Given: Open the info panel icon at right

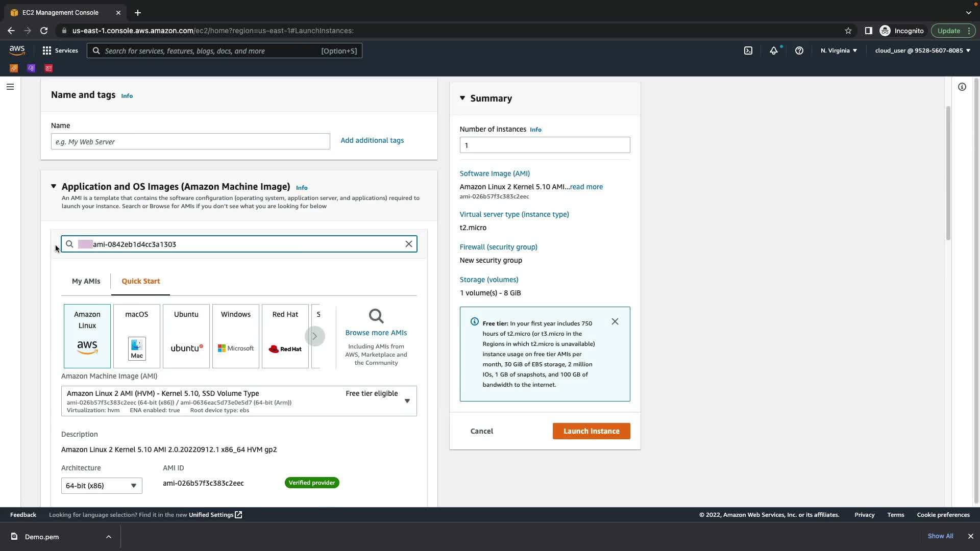Looking at the screenshot, I should point(962,87).
